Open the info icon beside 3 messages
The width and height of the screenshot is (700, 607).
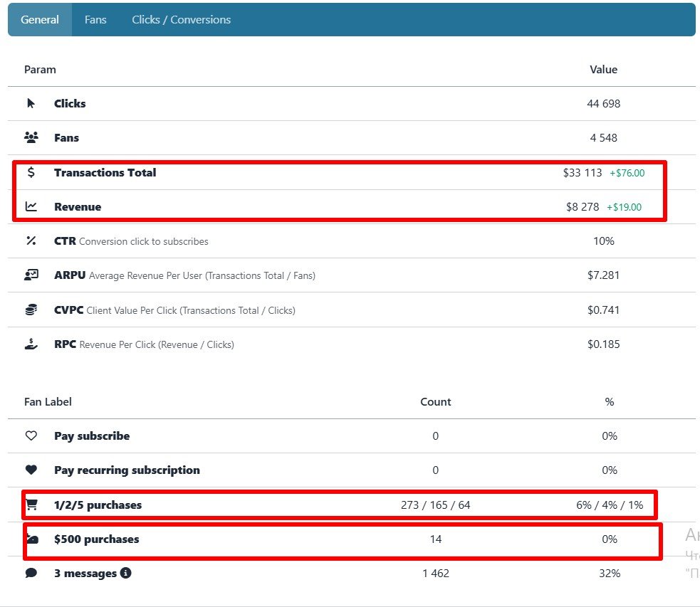126,573
